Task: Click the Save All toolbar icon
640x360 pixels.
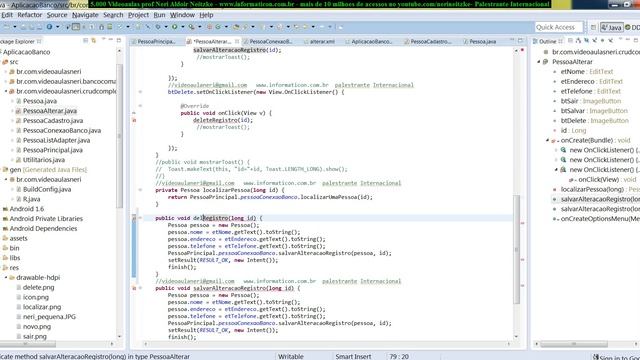Action: tap(31, 27)
